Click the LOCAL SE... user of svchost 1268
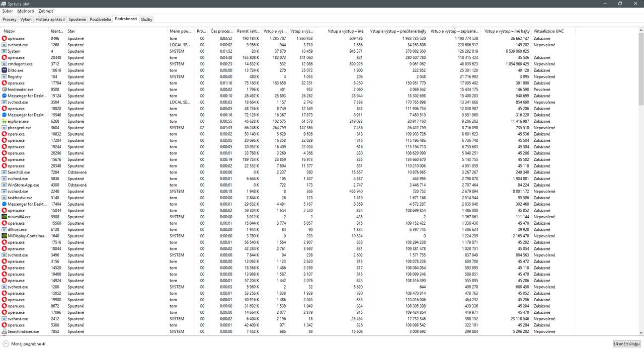The image size is (644, 352). pyautogui.click(x=180, y=45)
